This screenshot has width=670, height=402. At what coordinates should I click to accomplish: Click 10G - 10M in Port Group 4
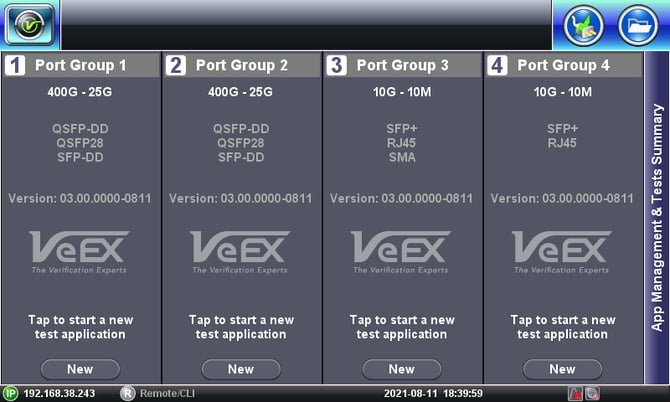tap(562, 92)
